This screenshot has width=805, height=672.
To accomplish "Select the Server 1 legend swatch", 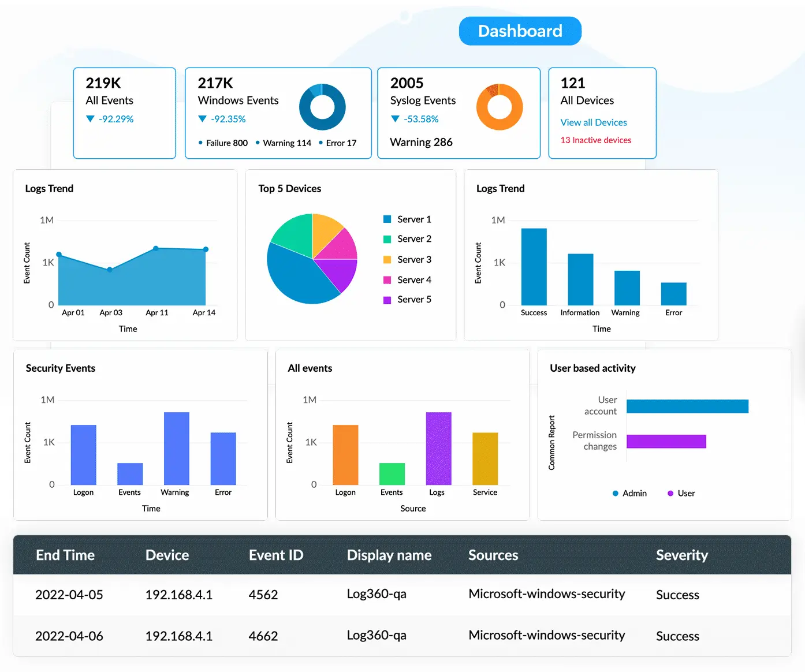I will pos(387,219).
